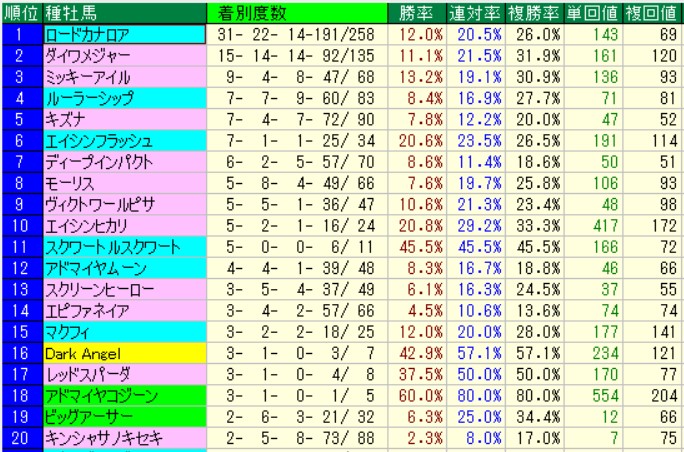This screenshot has height=452, width=684.
Task: Sort by the 勝率 column header
Action: tap(417, 13)
